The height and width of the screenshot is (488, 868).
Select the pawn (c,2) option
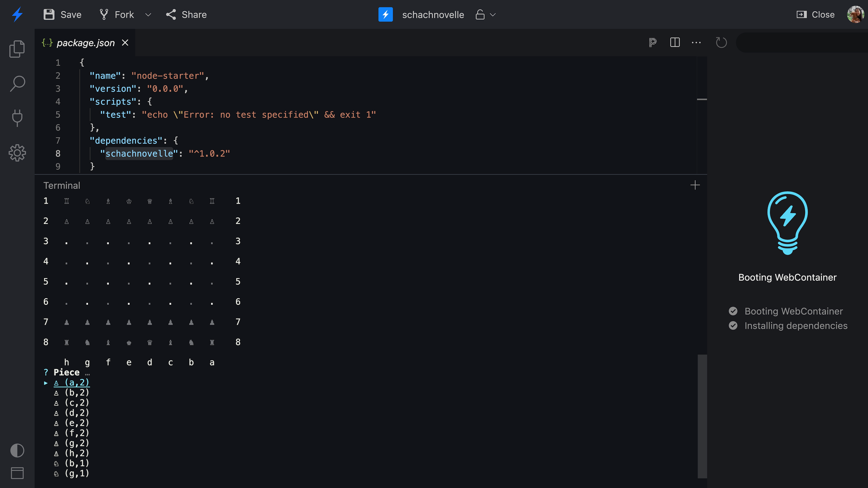coord(72,403)
